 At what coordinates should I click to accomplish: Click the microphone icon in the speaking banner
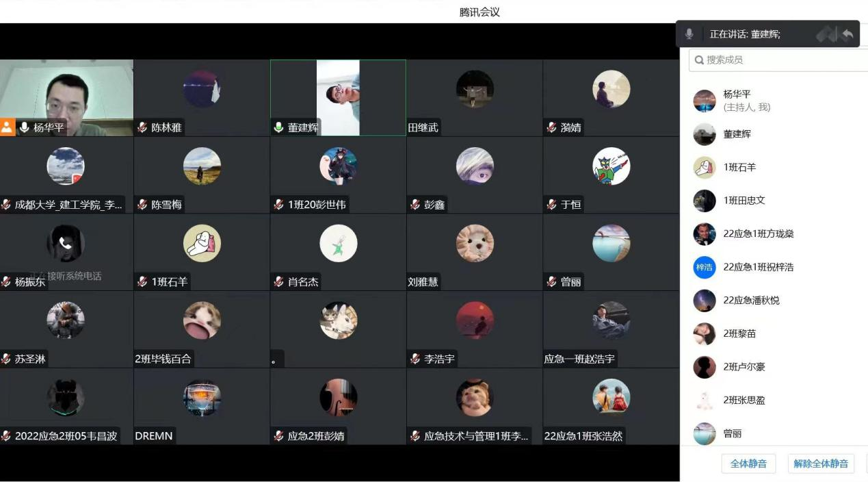tap(689, 34)
